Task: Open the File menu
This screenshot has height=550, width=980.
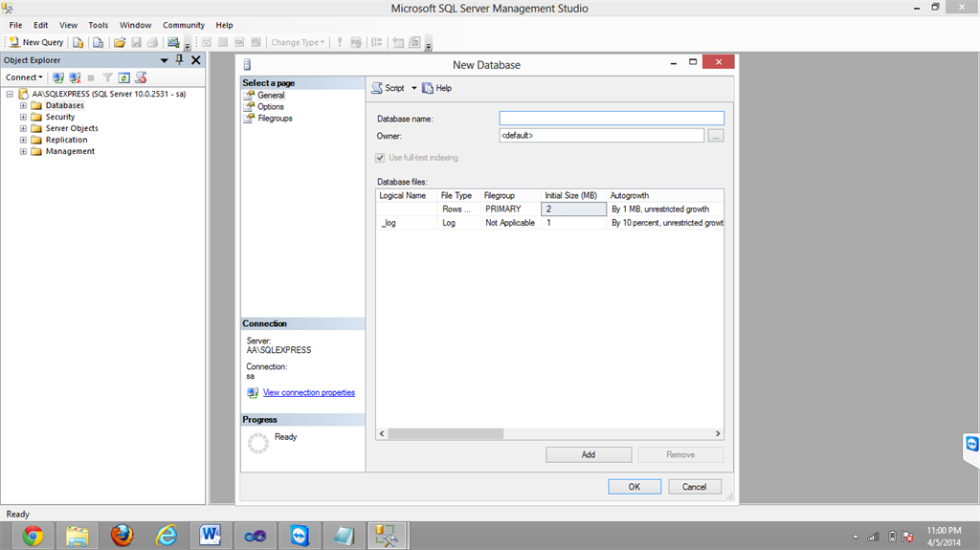Action: (15, 25)
